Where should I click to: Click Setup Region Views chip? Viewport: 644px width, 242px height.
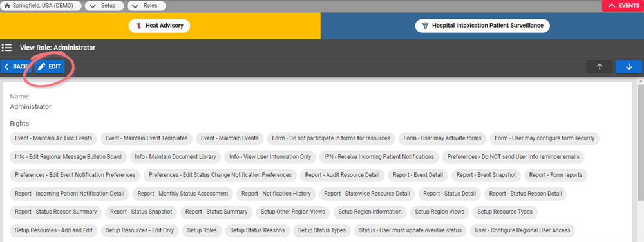click(439, 212)
